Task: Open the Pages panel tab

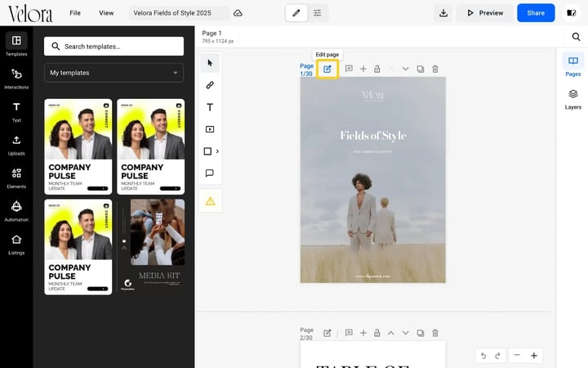Action: tap(572, 65)
